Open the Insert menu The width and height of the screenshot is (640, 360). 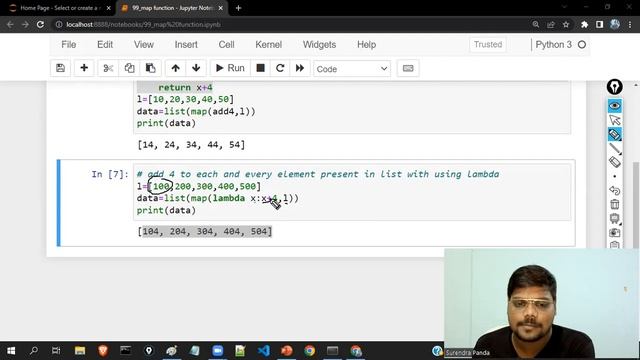[186, 44]
